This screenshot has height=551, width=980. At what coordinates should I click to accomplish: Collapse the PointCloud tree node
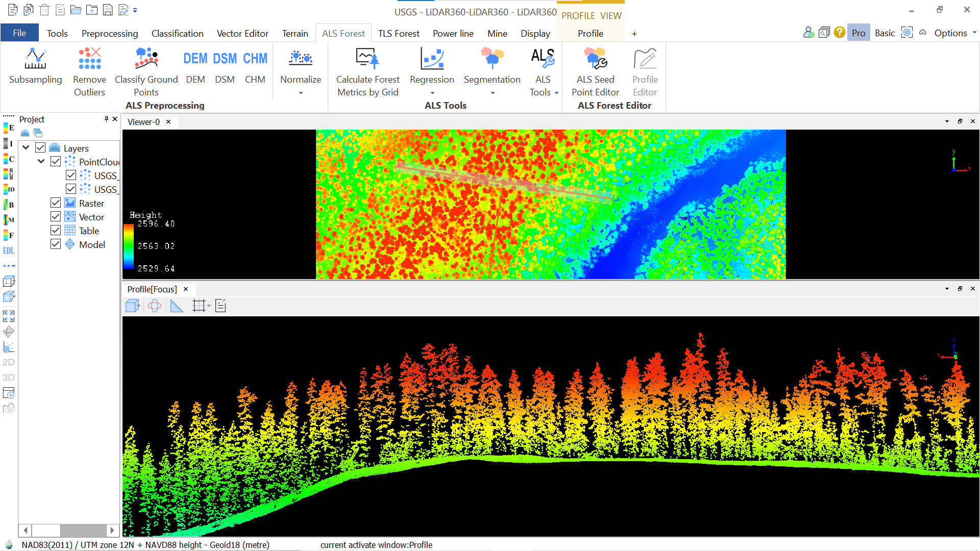coord(41,161)
